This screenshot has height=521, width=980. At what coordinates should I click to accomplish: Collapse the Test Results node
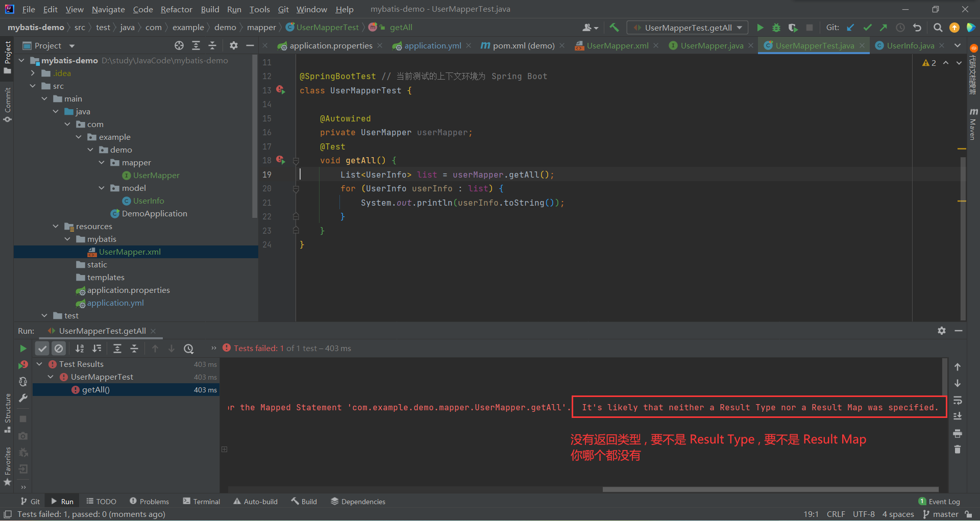[x=39, y=364]
